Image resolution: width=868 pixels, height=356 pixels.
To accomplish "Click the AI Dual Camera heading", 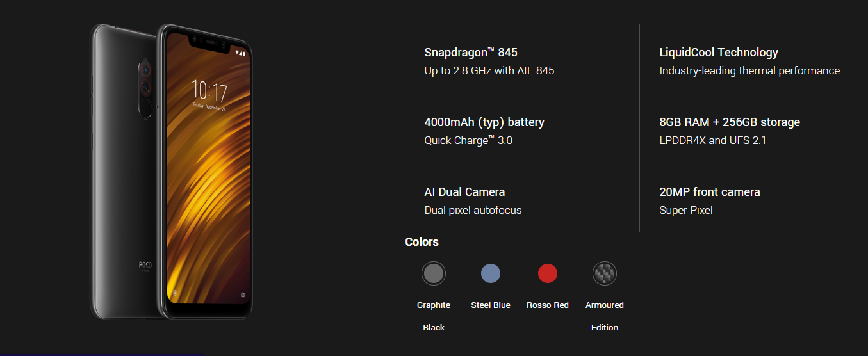I will click(464, 192).
